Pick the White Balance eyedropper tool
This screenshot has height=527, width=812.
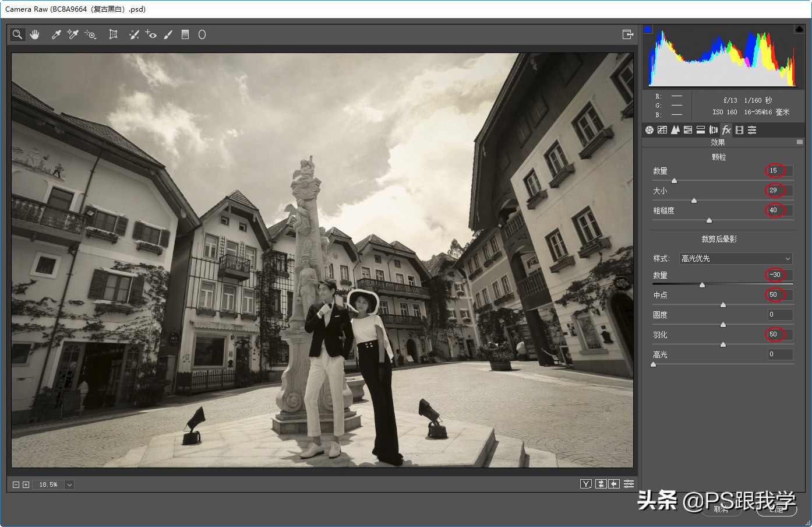point(56,34)
